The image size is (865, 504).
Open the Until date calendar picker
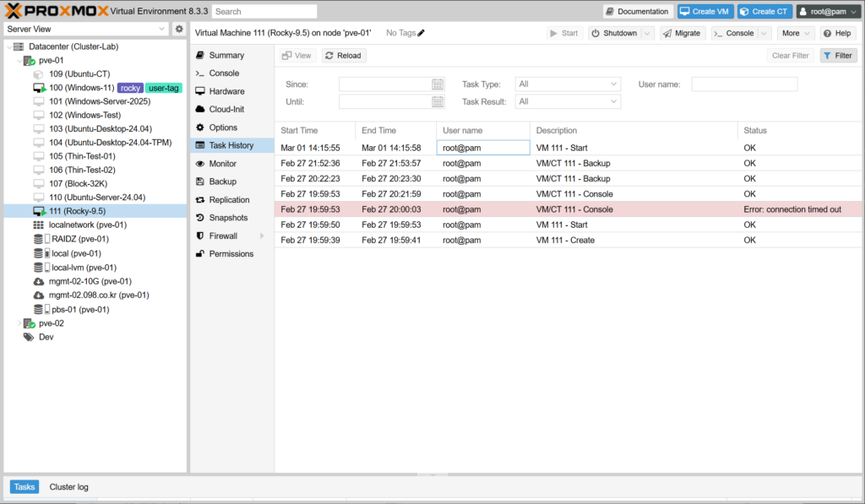coord(438,102)
